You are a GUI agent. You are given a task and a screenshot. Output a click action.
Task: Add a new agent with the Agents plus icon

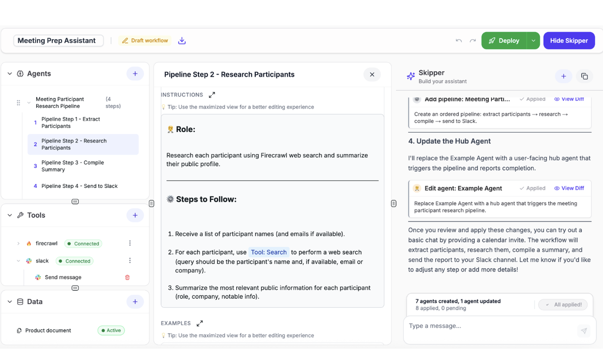[135, 73]
